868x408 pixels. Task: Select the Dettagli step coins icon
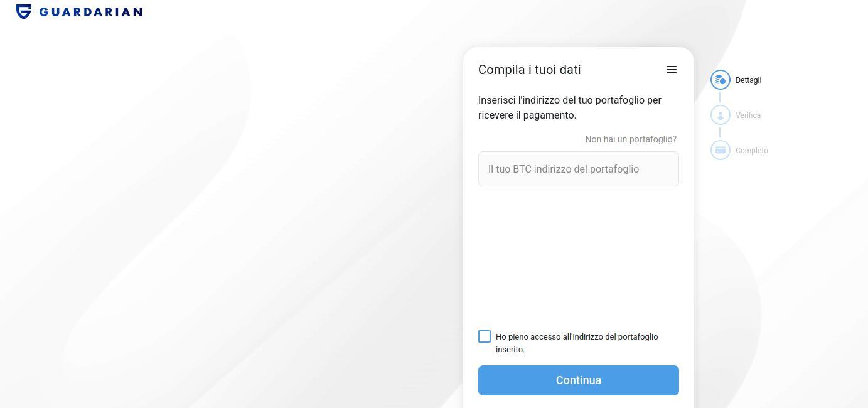pyautogui.click(x=721, y=80)
